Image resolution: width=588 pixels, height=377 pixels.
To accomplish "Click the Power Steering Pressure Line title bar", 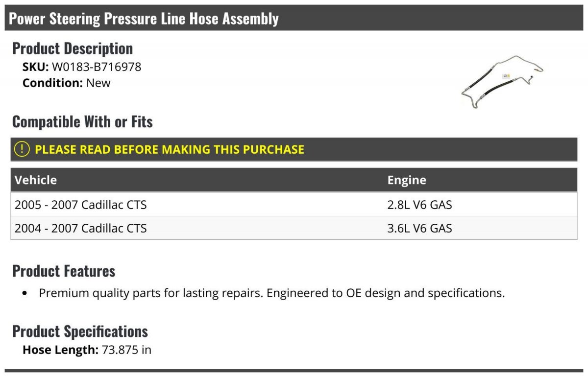I will pos(294,18).
